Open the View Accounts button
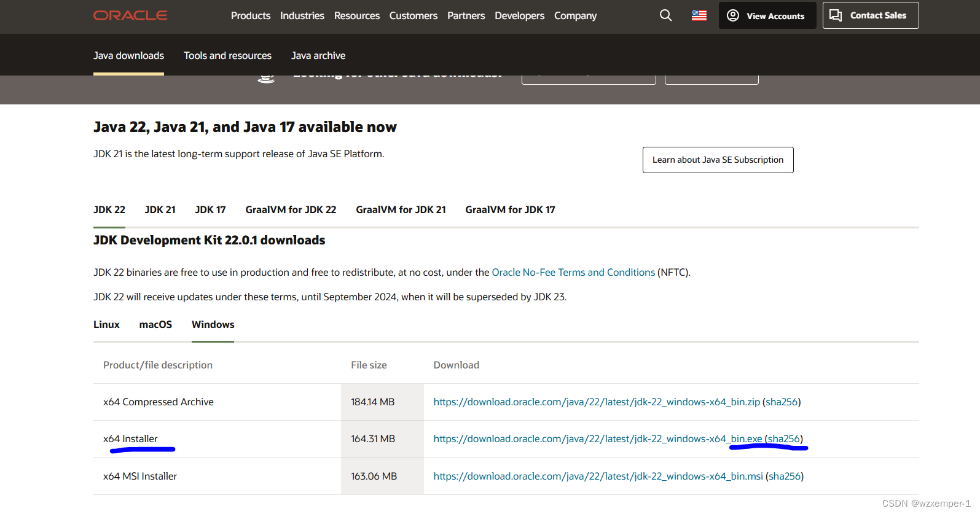Viewport: 980px width, 514px height. (x=767, y=15)
